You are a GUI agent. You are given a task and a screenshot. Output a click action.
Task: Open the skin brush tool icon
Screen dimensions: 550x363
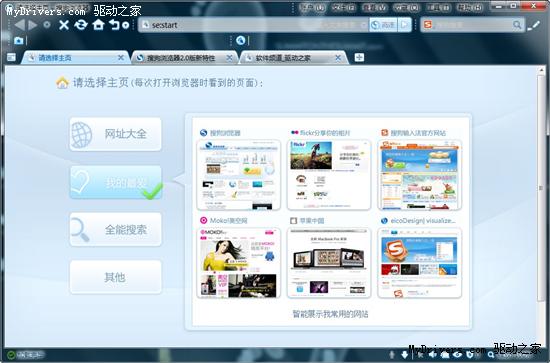click(x=534, y=25)
